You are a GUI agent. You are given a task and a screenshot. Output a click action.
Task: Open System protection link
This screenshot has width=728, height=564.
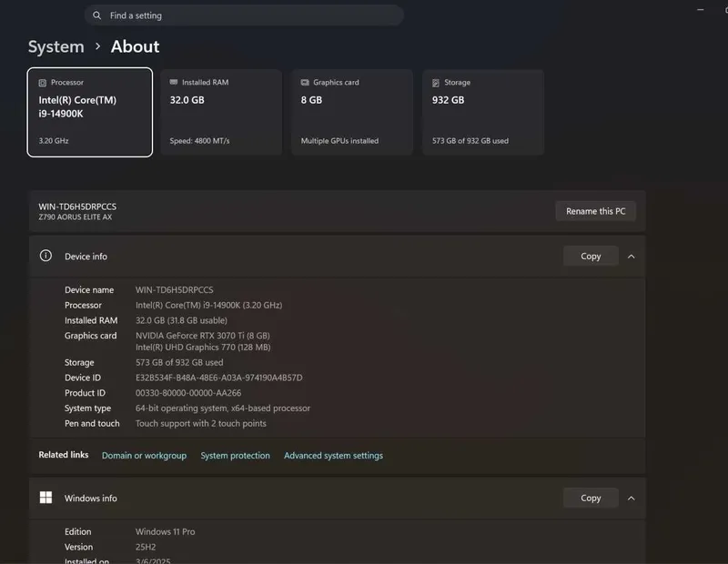(x=235, y=456)
